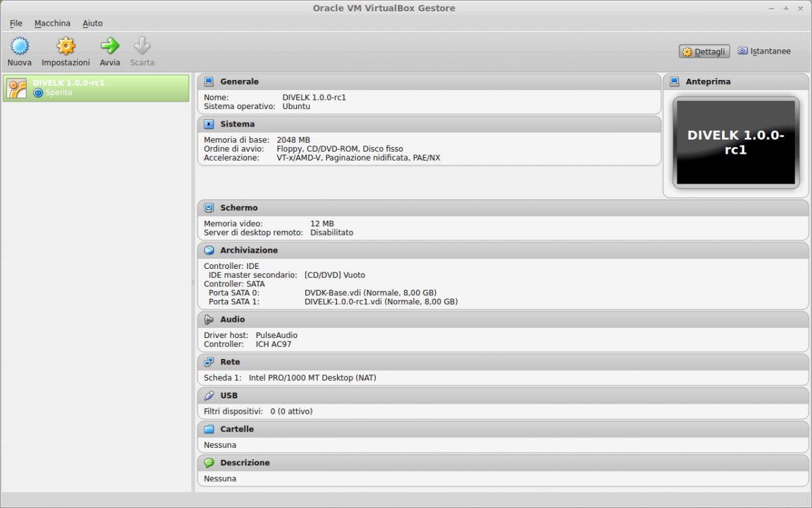This screenshot has height=508, width=812.
Task: Click the USB connector icon
Action: (208, 396)
